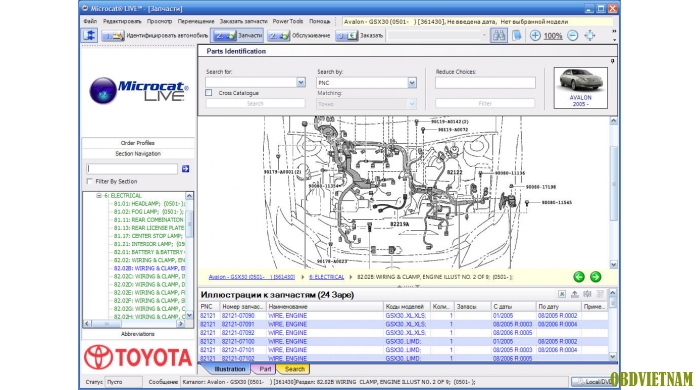
Task: Click the column layout icon above table
Action: pos(587,294)
